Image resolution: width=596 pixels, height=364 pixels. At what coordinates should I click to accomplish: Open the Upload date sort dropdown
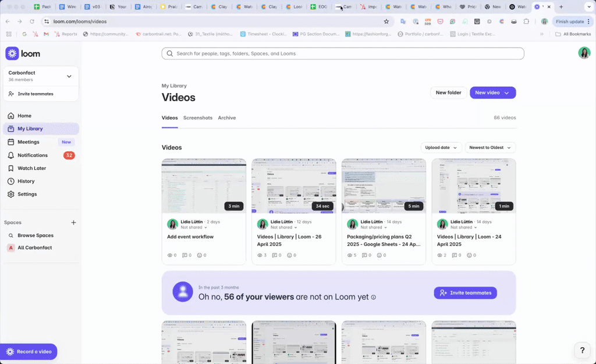point(441,148)
